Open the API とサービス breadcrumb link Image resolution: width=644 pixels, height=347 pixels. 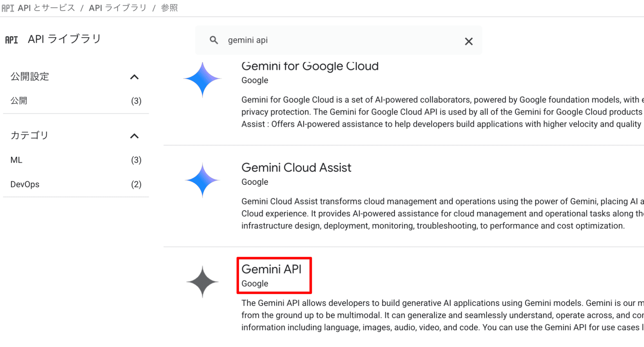pyautogui.click(x=46, y=8)
